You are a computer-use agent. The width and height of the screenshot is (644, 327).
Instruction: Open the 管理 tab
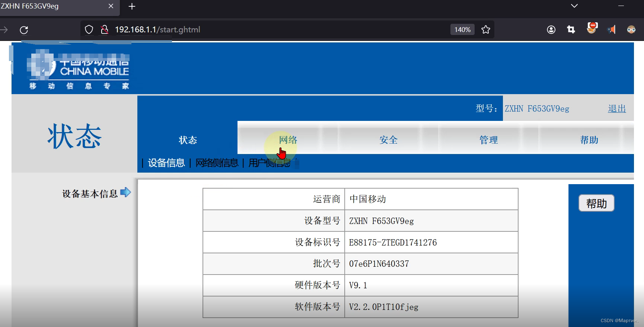(x=489, y=140)
